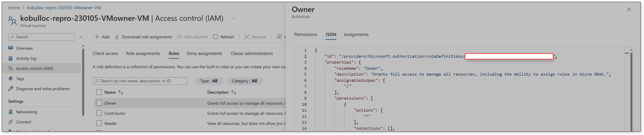Open Diagnose and solve problems
The image size is (644, 135).
[x=43, y=89]
